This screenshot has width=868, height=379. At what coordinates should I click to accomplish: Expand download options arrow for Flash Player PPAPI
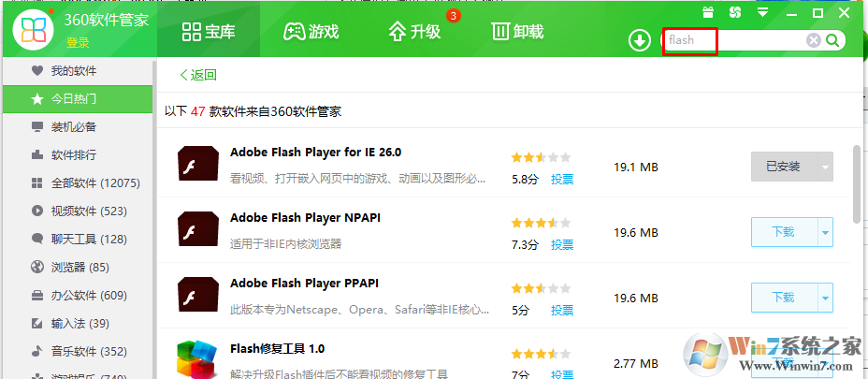(x=825, y=298)
